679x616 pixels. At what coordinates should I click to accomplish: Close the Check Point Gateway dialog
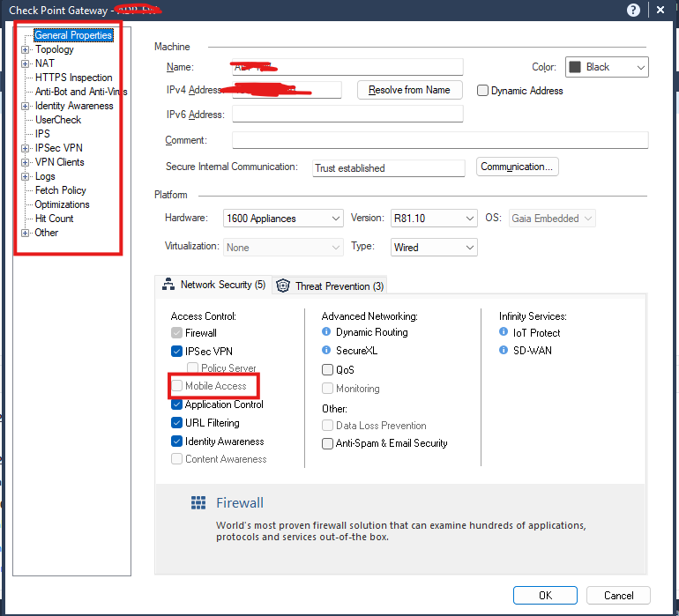(660, 10)
